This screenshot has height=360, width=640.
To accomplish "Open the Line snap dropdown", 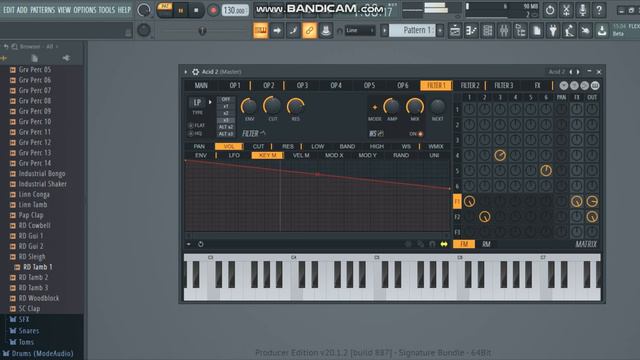I will [360, 30].
